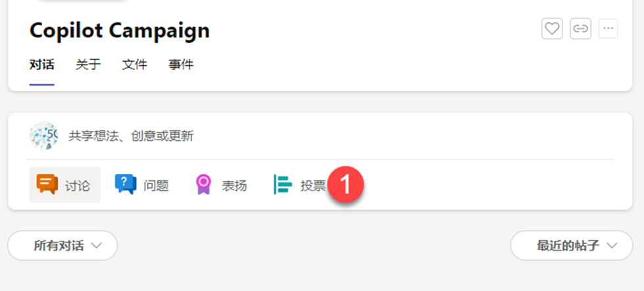The height and width of the screenshot is (291, 644).
Task: Open the three-dots more options menu
Action: 608,29
